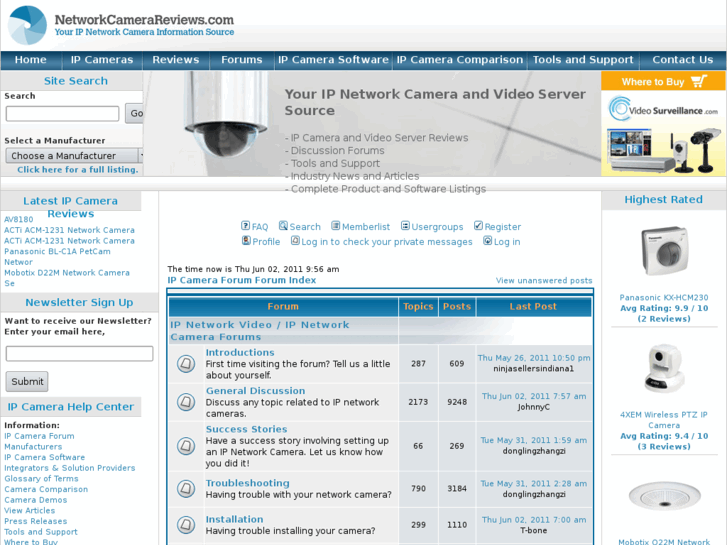Click the Register checkmark icon

478,226
